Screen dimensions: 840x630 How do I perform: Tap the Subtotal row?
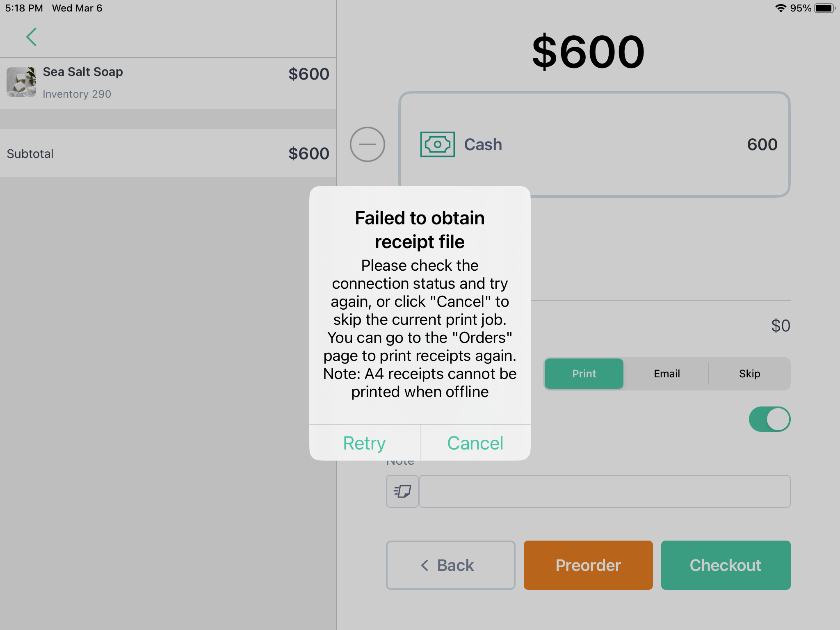pyautogui.click(x=168, y=153)
